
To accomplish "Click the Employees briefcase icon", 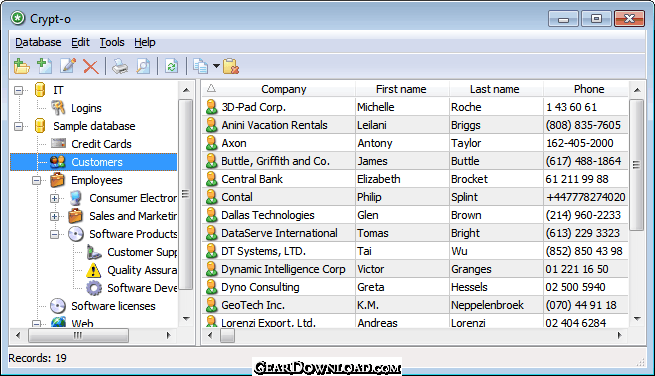I will coord(58,180).
